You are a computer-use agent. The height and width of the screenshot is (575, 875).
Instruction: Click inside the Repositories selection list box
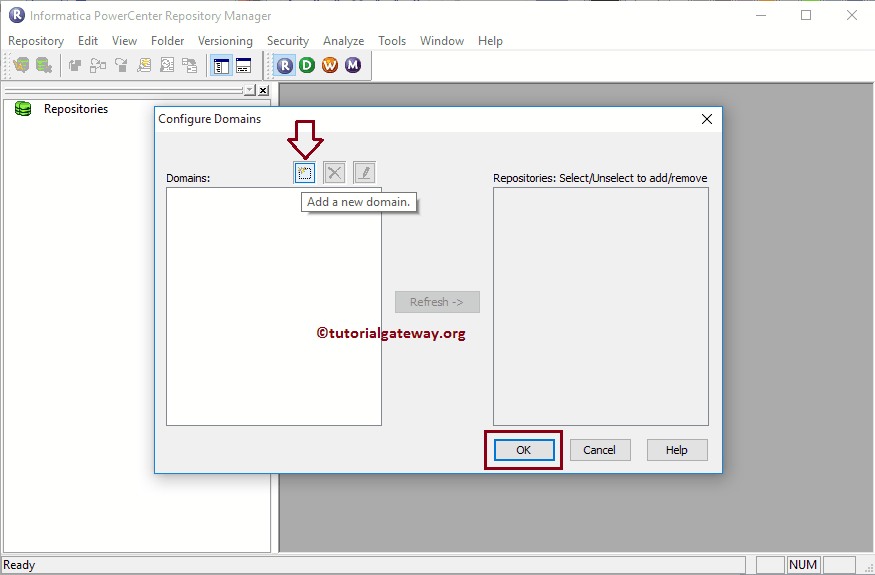[x=600, y=306]
